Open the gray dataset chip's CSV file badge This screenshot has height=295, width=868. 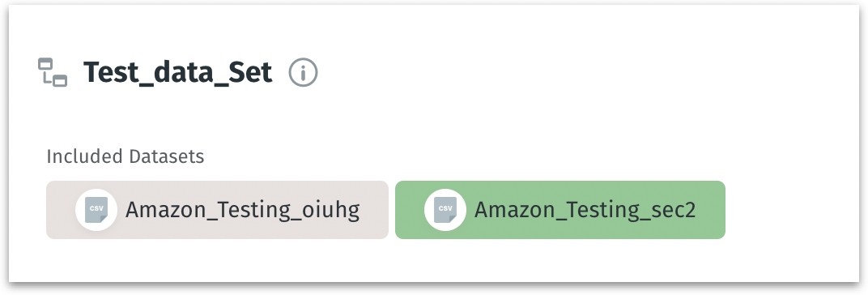click(x=96, y=210)
